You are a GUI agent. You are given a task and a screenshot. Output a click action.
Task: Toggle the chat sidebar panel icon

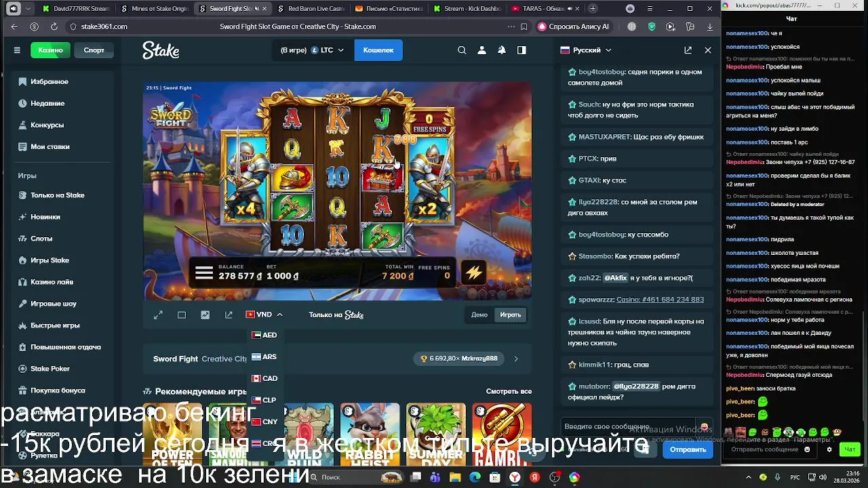pos(521,50)
